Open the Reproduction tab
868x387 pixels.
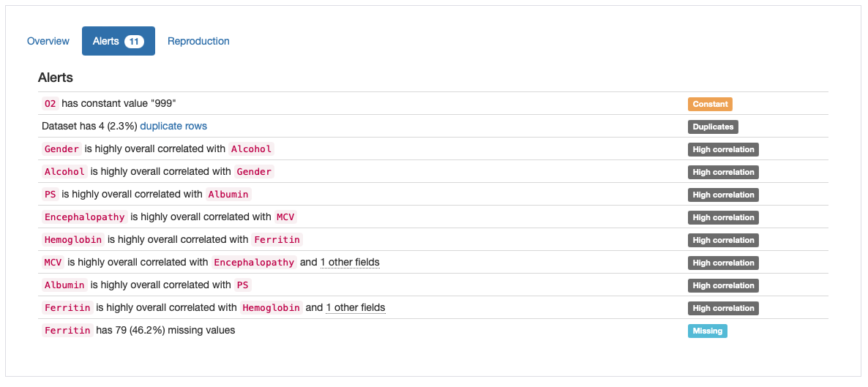point(199,41)
